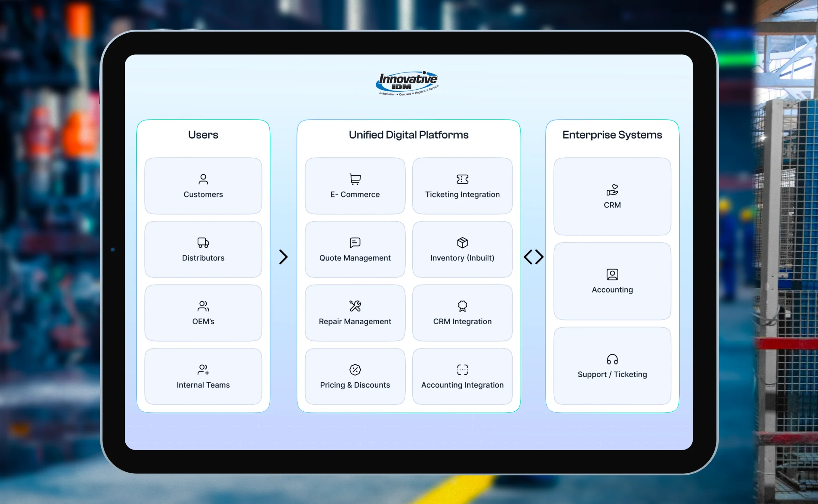The image size is (818, 504).
Task: Click the OEM's card in Users column
Action: (x=203, y=312)
